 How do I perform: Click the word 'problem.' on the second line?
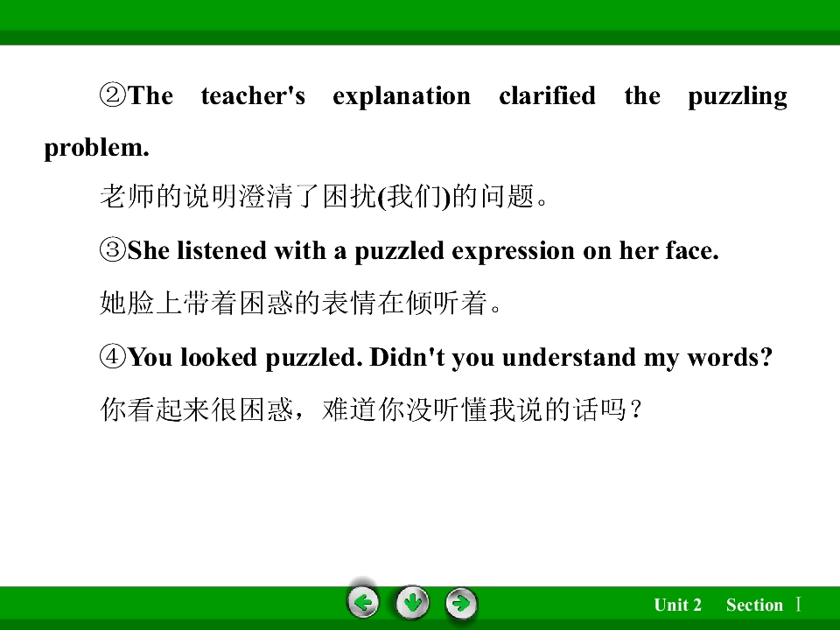tap(96, 149)
